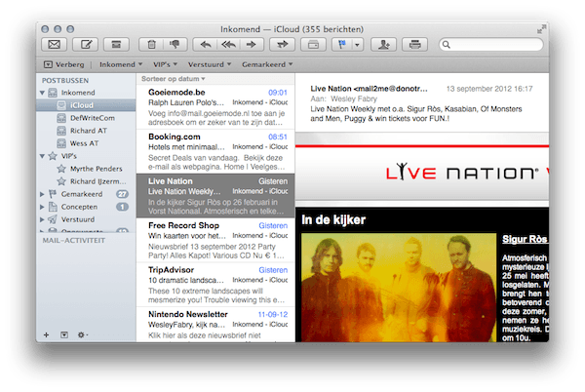The width and height of the screenshot is (585, 392).
Task: Mark as junk with thumbs-down icon
Action: click(175, 45)
